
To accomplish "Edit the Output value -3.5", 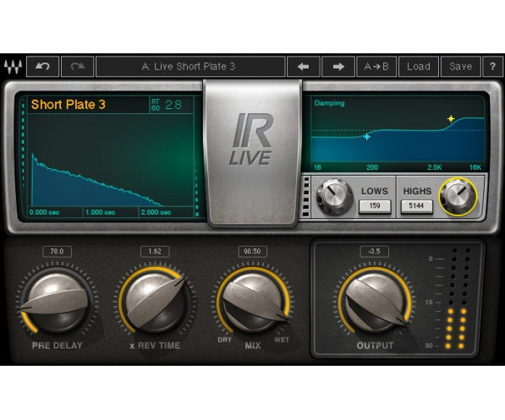I will (375, 251).
